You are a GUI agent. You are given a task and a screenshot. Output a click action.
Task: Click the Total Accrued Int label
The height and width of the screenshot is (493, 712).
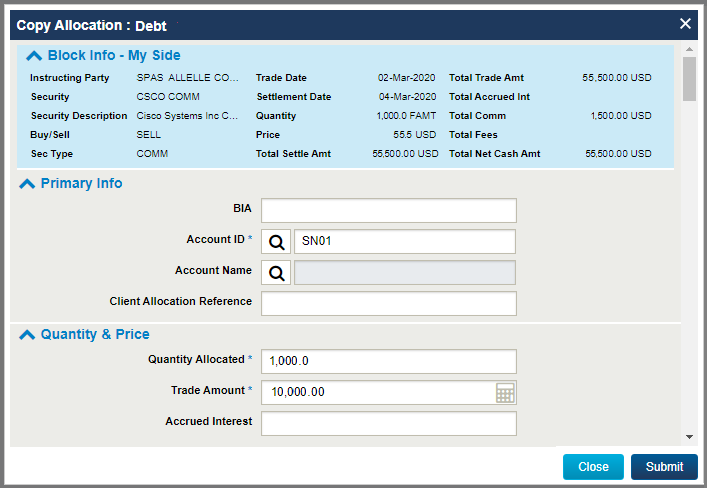490,97
